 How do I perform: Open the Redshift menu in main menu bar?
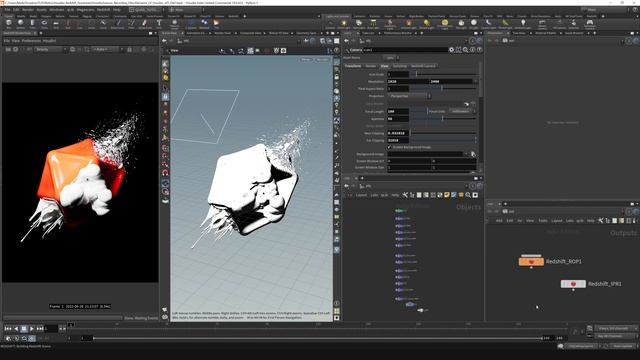(103, 9)
